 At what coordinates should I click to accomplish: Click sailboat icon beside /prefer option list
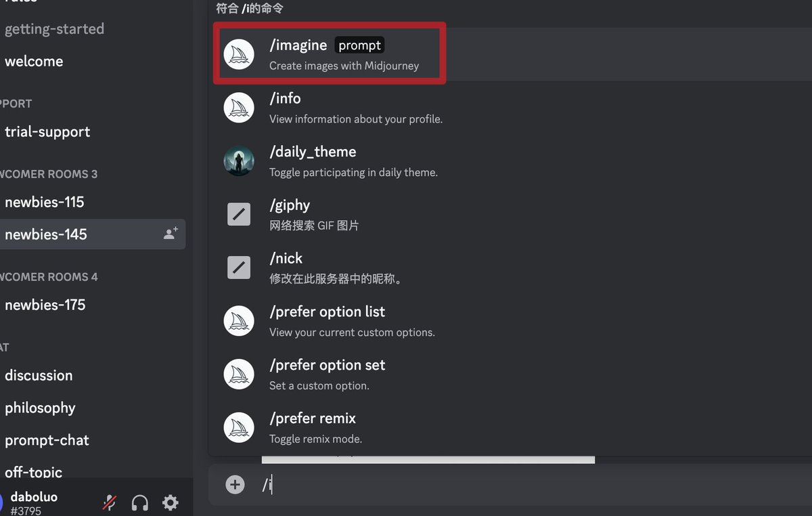coord(239,321)
